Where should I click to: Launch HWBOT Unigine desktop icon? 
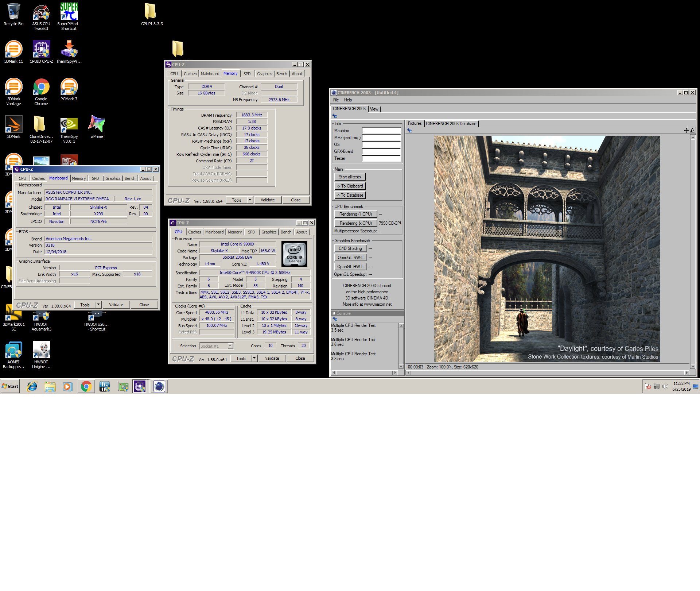click(x=41, y=355)
